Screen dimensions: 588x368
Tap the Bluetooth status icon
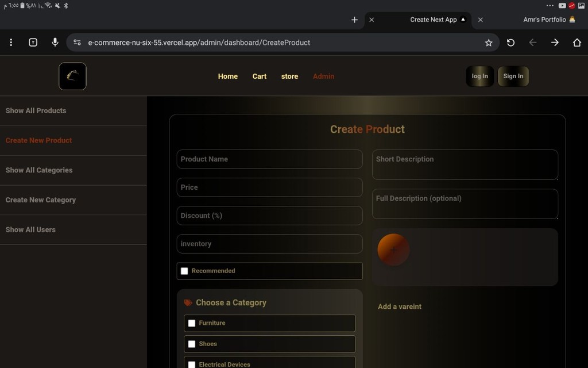pos(66,5)
